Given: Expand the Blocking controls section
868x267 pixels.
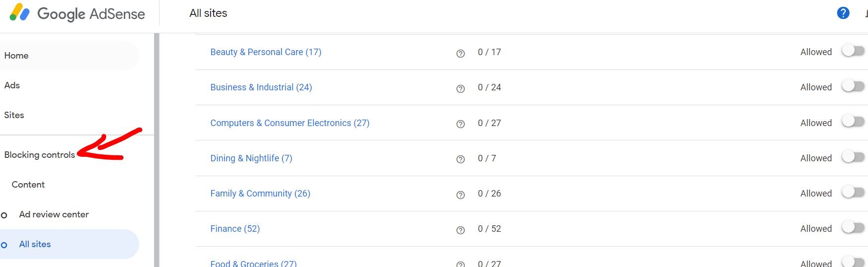Looking at the screenshot, I should (x=40, y=155).
